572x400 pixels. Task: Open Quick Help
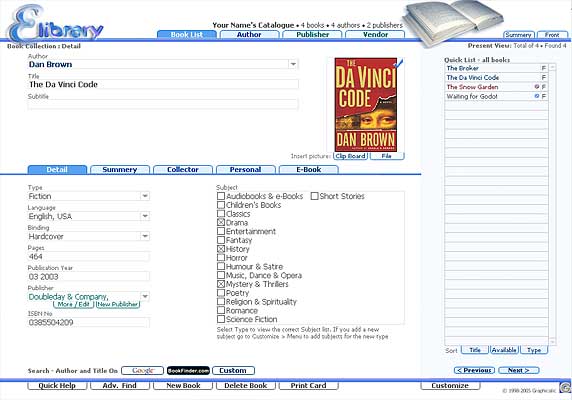57,385
